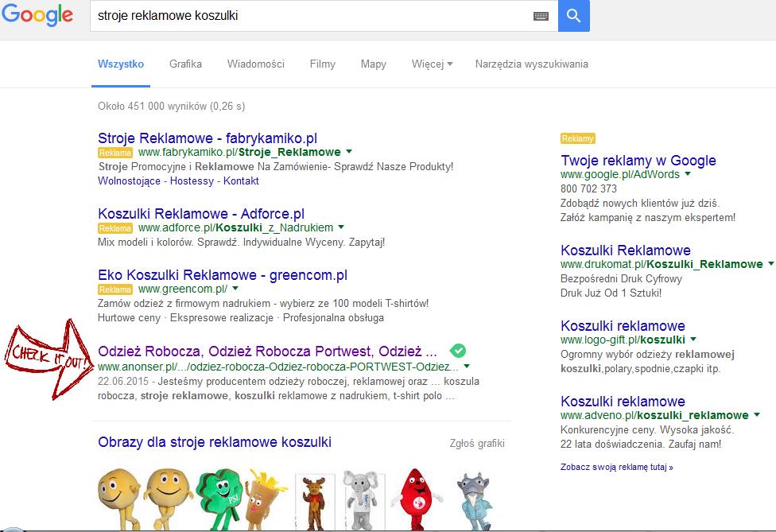This screenshot has width=776, height=532.
Task: Click the Około 451 000 wyników text
Action: click(171, 106)
